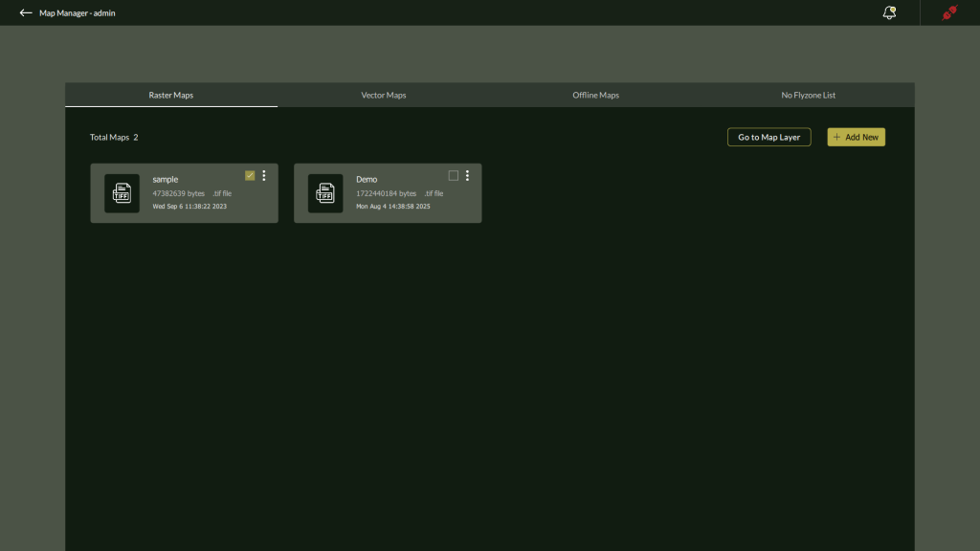Click the TIFF file icon for sample
The height and width of the screenshot is (551, 980).
[122, 193]
